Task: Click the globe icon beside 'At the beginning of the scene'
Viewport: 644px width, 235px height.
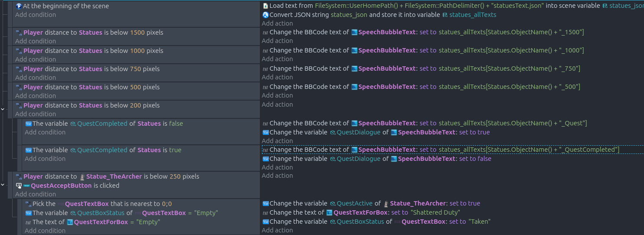Action: pos(19,6)
